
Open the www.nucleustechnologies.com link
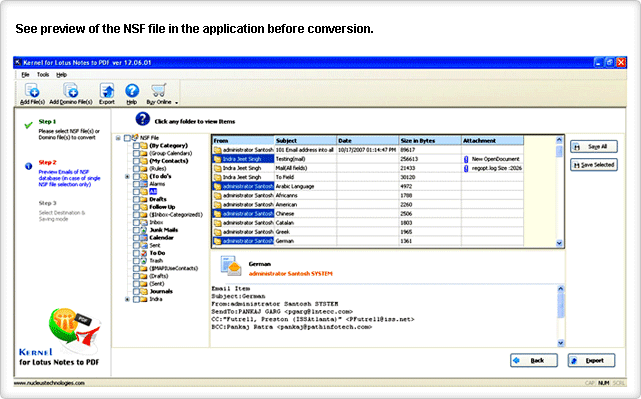click(x=49, y=383)
